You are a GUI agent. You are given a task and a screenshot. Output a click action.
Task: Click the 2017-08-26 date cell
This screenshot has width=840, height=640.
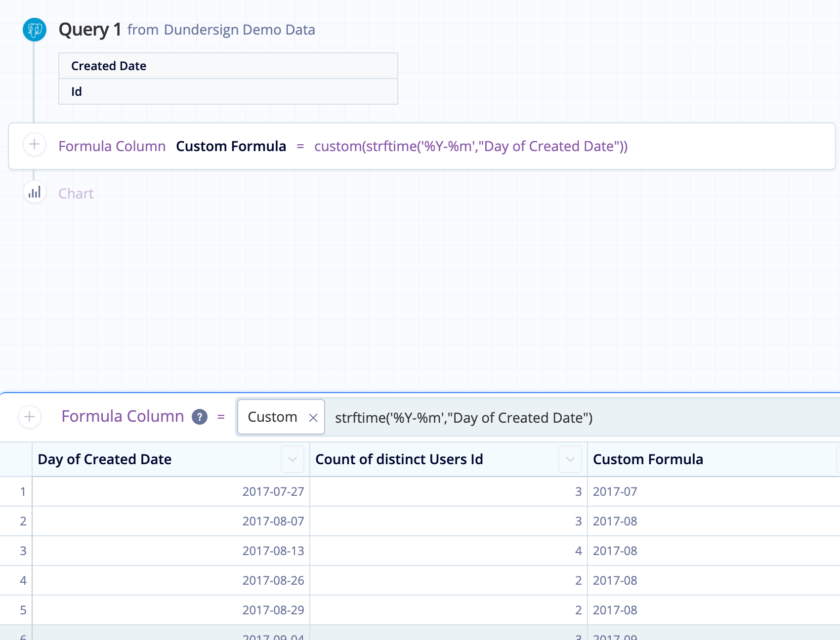pyautogui.click(x=171, y=580)
